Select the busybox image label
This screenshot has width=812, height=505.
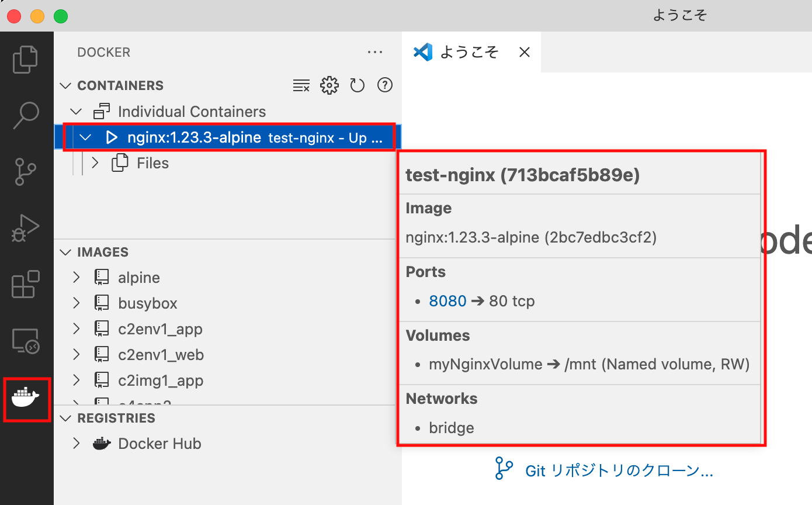point(148,303)
